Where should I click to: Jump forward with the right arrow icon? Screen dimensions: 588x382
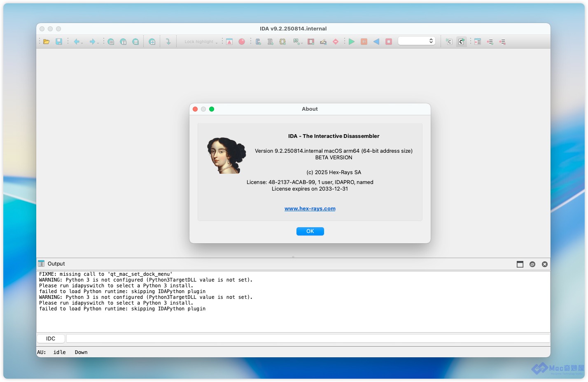(93, 42)
